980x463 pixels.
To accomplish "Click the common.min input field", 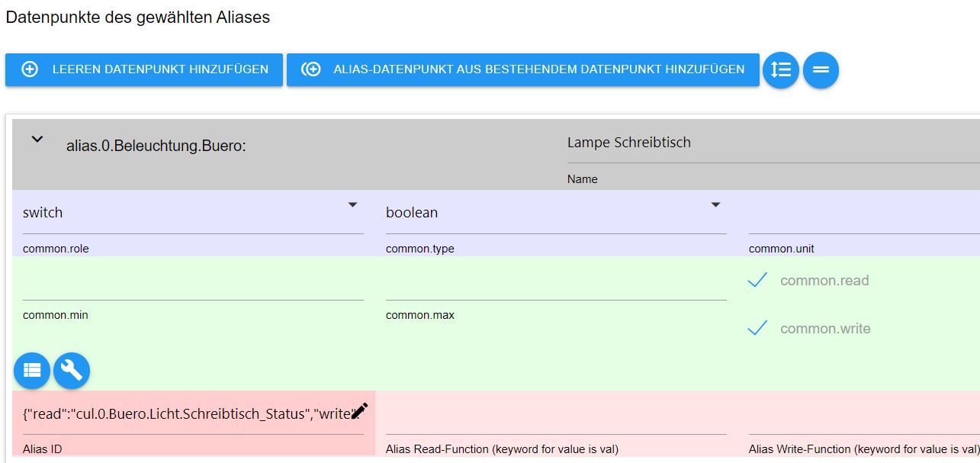I will [x=193, y=282].
